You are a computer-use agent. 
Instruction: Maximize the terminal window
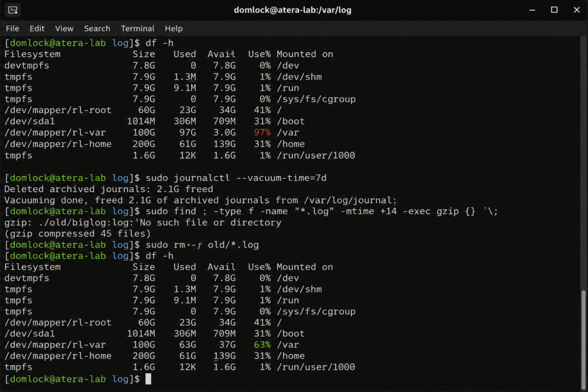[x=554, y=10]
